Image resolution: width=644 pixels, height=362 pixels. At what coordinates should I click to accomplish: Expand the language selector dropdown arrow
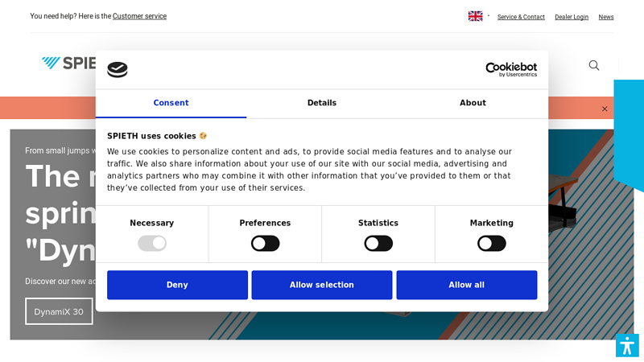point(489,15)
